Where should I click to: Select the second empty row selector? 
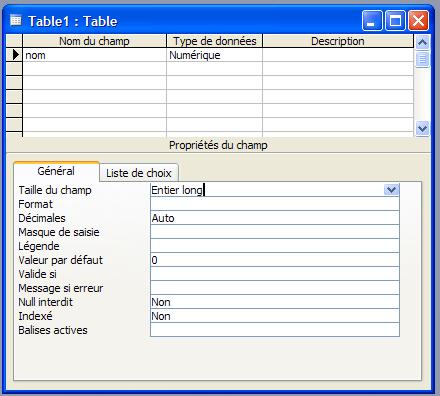click(x=14, y=83)
